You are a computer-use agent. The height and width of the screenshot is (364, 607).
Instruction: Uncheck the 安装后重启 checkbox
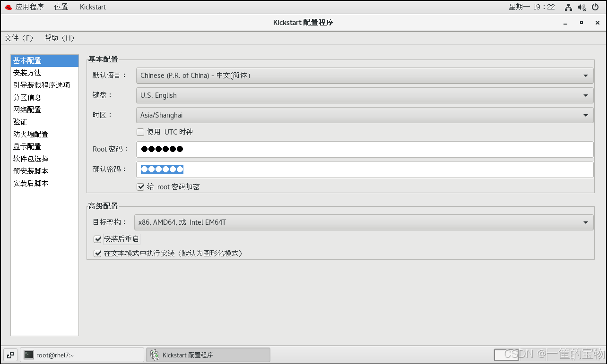(98, 239)
